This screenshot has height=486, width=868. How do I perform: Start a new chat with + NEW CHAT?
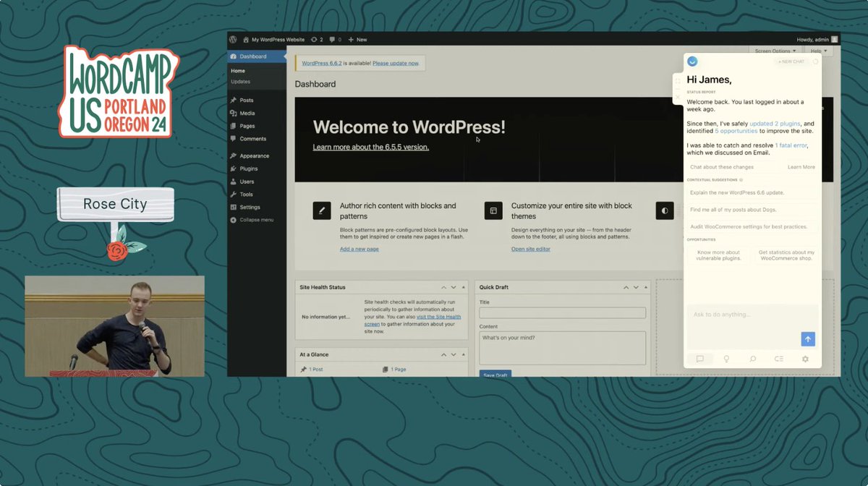(792, 61)
